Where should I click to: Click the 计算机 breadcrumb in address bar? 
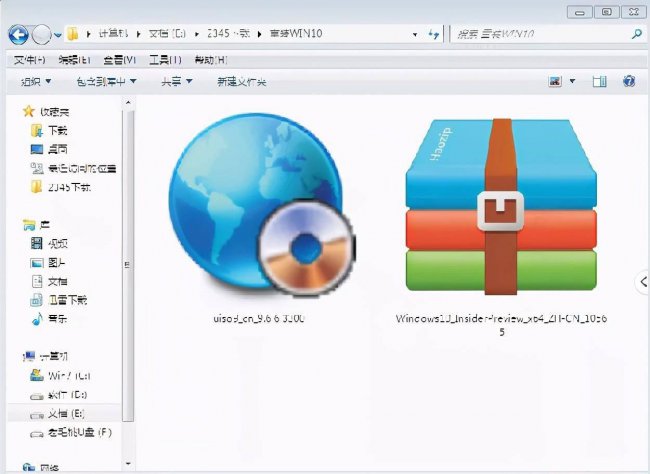click(x=113, y=34)
